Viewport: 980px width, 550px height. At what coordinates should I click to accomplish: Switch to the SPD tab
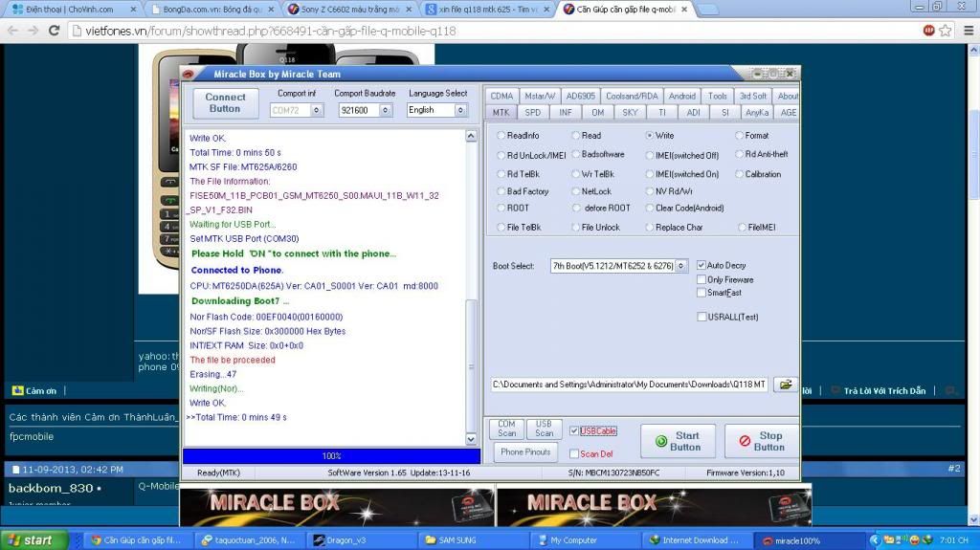coord(532,113)
